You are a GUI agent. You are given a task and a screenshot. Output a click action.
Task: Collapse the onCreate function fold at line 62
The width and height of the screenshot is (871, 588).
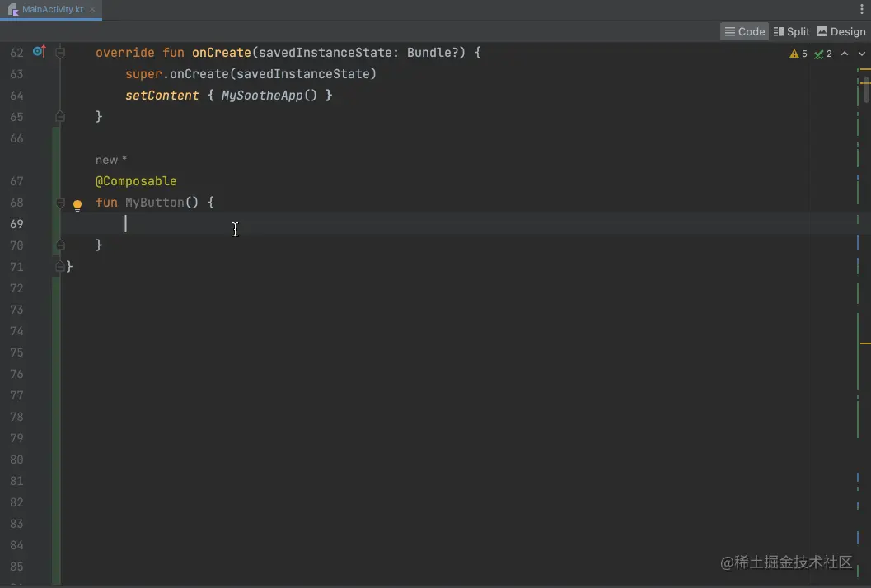pyautogui.click(x=60, y=53)
